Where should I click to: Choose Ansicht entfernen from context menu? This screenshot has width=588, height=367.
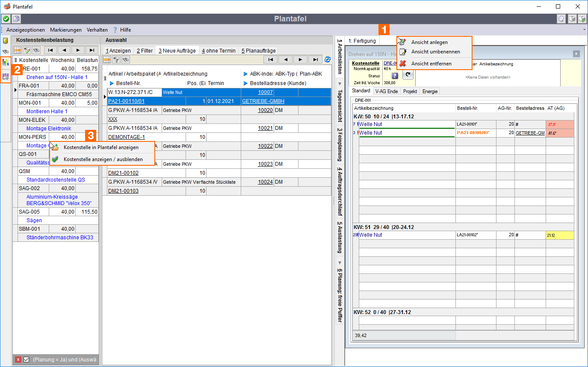[431, 64]
